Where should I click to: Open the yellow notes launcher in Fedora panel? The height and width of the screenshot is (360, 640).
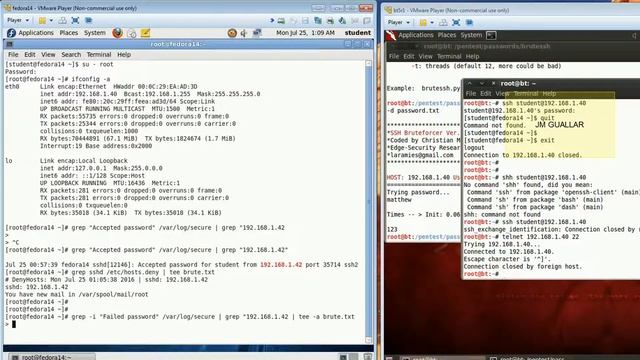(x=145, y=33)
